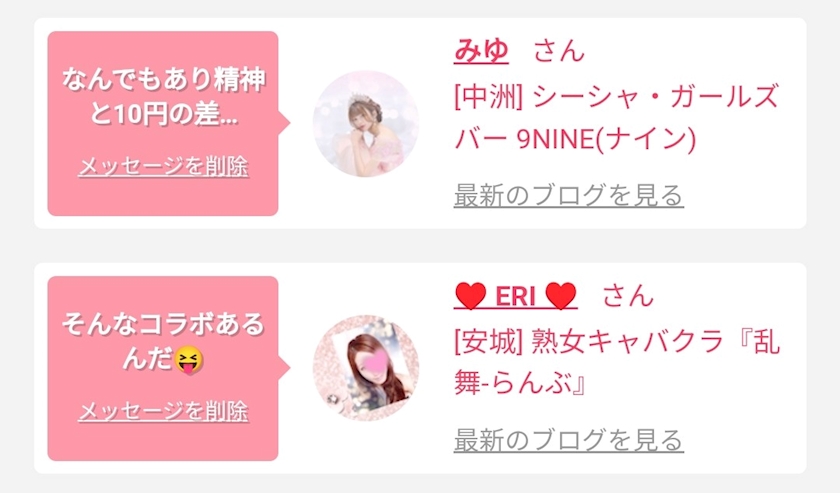Click the bubble pointer arrow beside みゆ's avatar
Image resolution: width=840 pixels, height=493 pixels.
284,123
